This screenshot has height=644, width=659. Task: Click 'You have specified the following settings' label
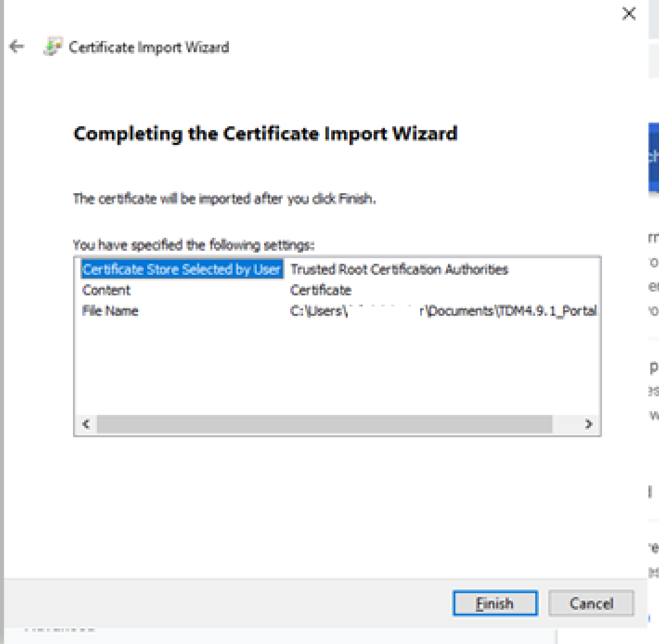click(194, 245)
